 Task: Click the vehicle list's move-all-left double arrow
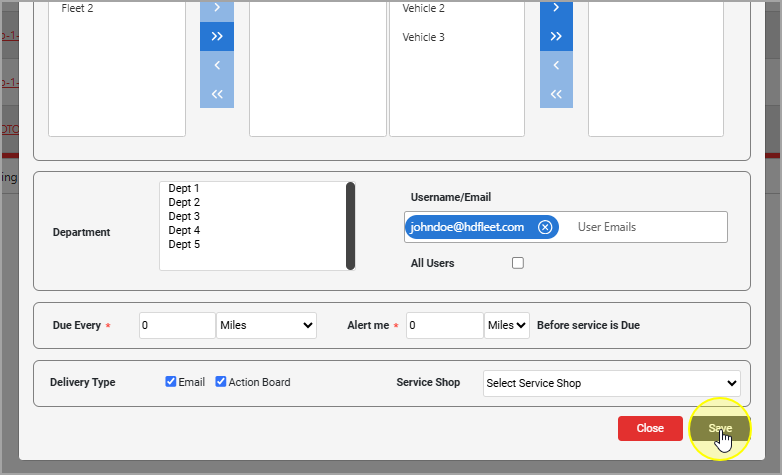click(556, 95)
